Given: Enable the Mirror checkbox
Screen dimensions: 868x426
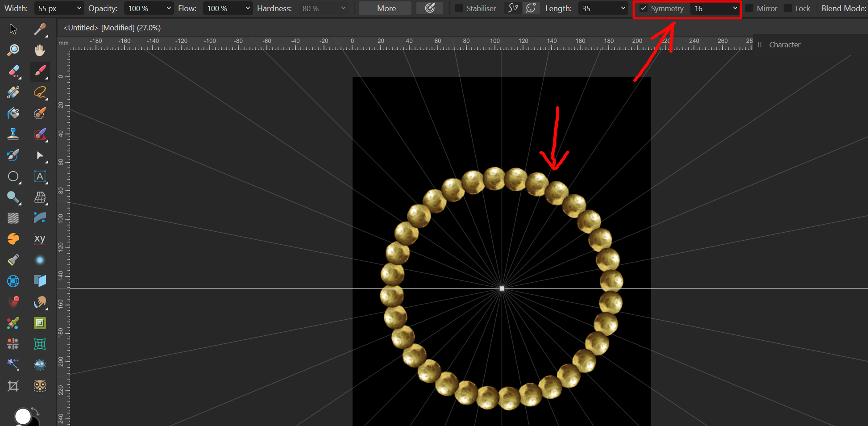Looking at the screenshot, I should pyautogui.click(x=749, y=8).
